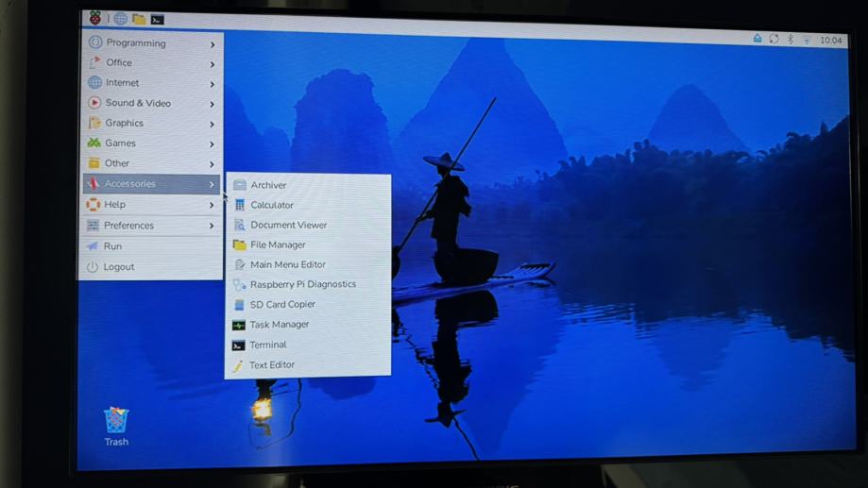This screenshot has height=488, width=868.
Task: Open the web browser globe icon
Action: coord(120,19)
